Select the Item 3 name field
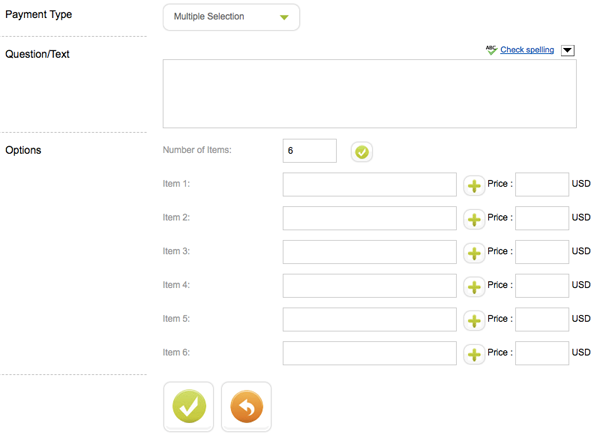Screen dimensions: 600x435 pos(369,252)
